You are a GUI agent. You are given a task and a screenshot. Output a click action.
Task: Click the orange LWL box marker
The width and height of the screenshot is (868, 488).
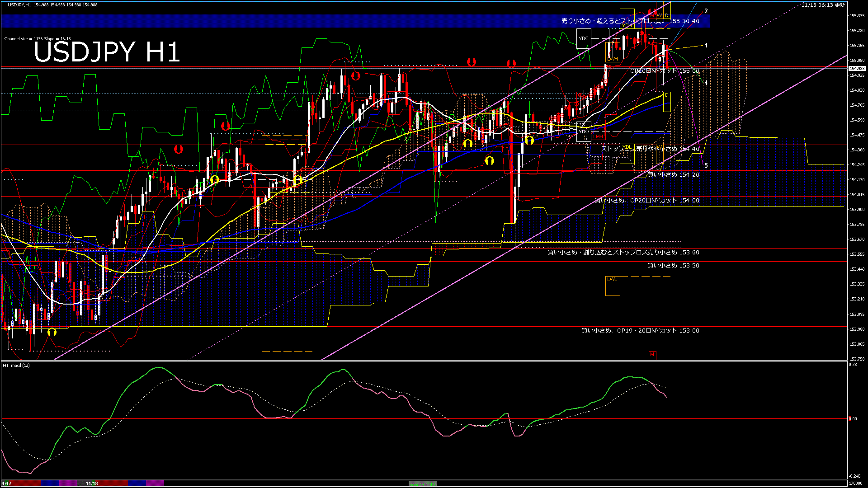pos(612,286)
